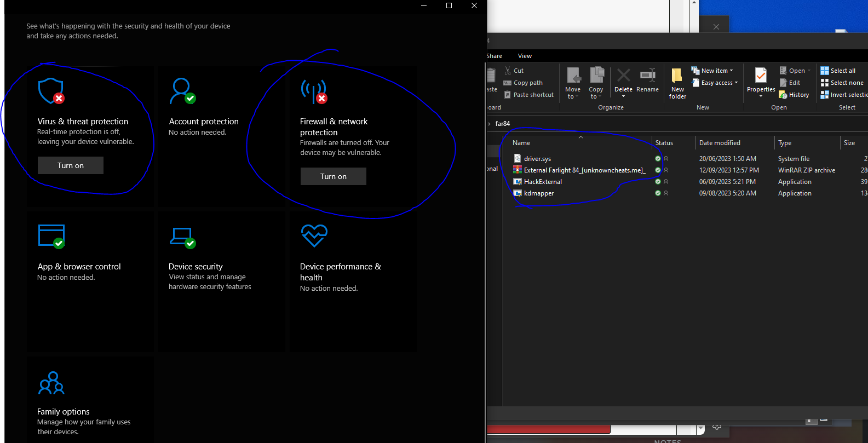The width and height of the screenshot is (868, 443).
Task: Expand the arrow under Properties
Action: click(x=761, y=96)
